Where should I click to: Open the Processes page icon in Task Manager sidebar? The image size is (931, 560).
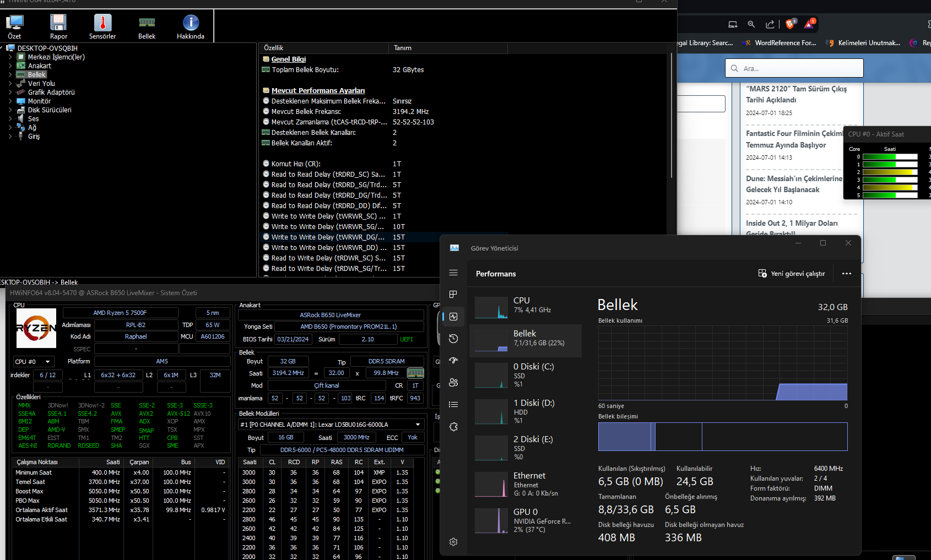coord(453,295)
